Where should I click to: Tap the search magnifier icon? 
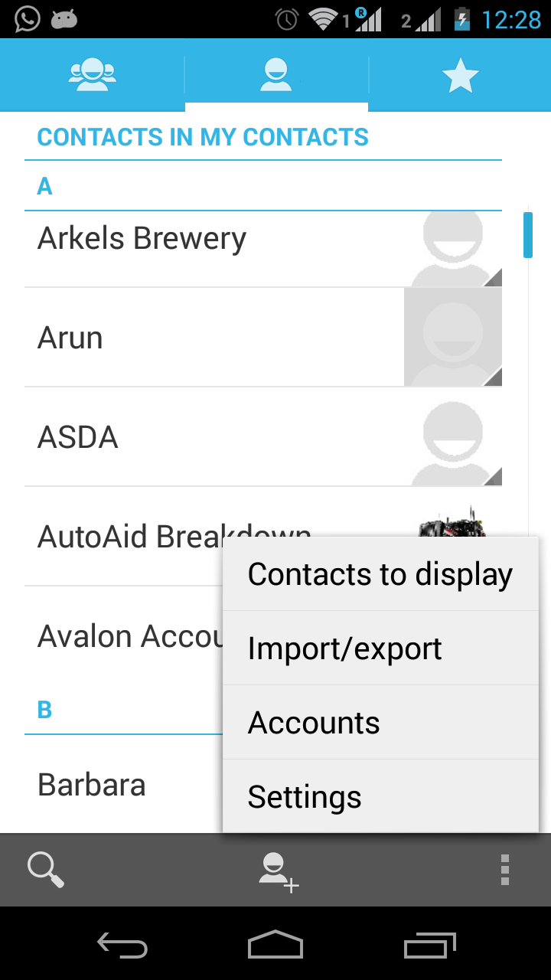coord(46,870)
